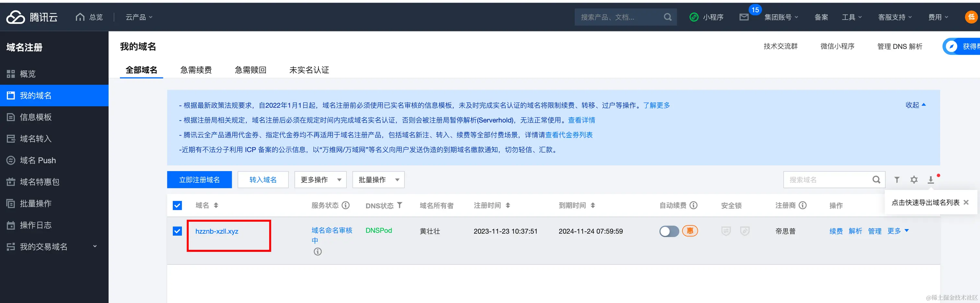Open the hzznb-xzll.xyz domain link
The width and height of the screenshot is (980, 303).
coord(217,231)
